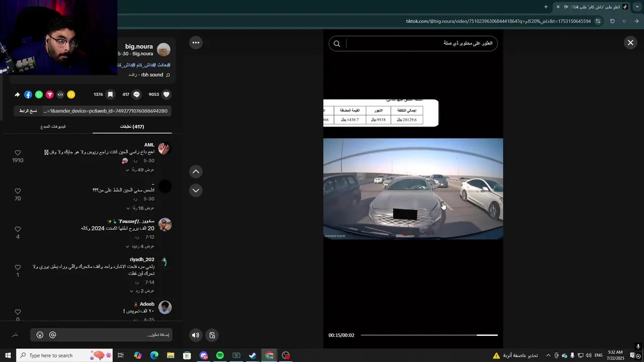Repost the video with the yellow repost icon
644x362 pixels.
71,95
